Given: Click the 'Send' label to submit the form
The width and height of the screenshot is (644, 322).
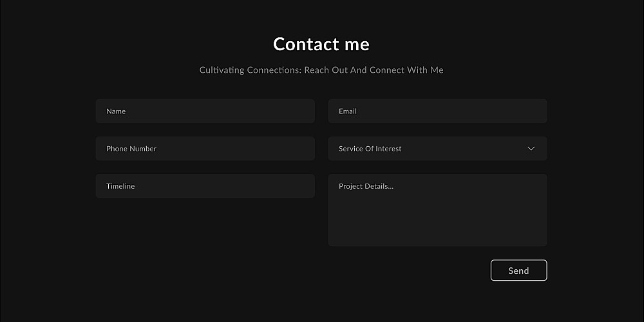Looking at the screenshot, I should coord(518,270).
